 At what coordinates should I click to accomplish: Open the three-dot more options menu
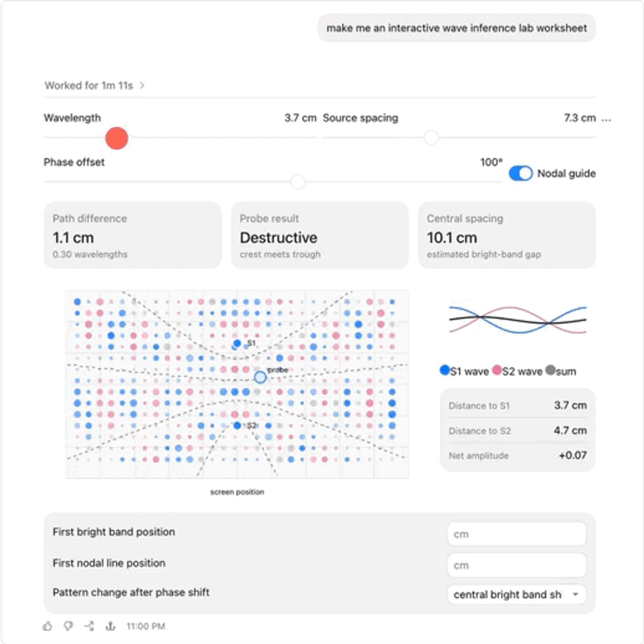pyautogui.click(x=606, y=119)
